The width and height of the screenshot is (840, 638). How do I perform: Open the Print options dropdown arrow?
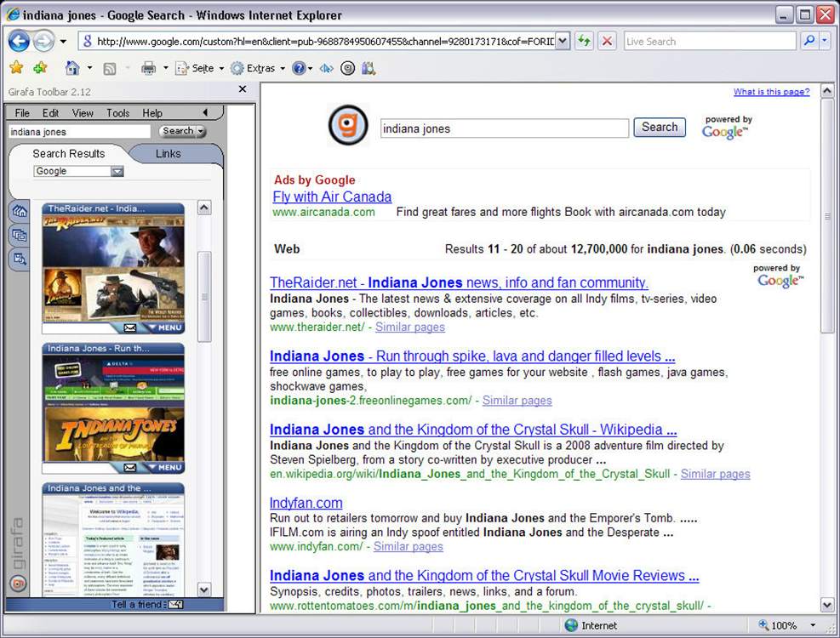click(x=166, y=68)
